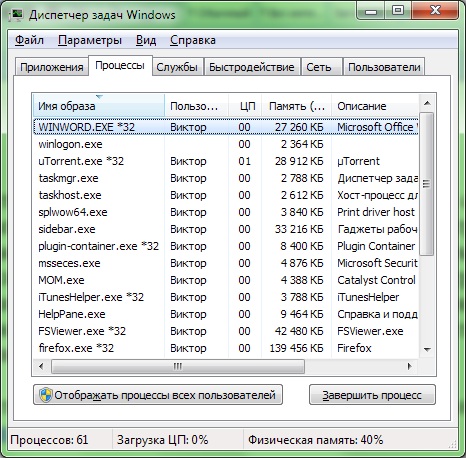Select the taskmgr.exe process
Viewport: 466px width, 458px height.
click(226, 178)
